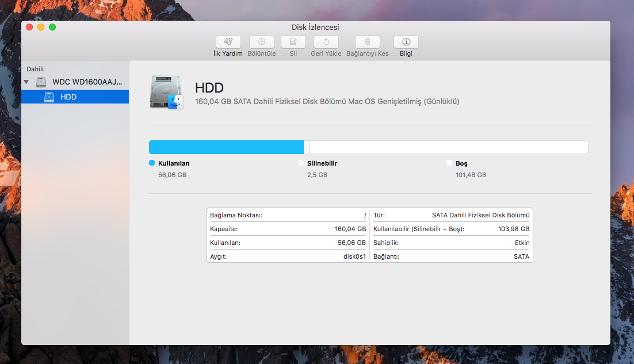
Task: Click the Boş legend label
Action: coord(461,163)
